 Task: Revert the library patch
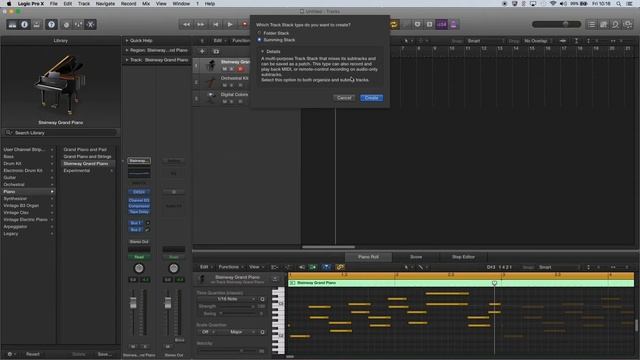33,354
